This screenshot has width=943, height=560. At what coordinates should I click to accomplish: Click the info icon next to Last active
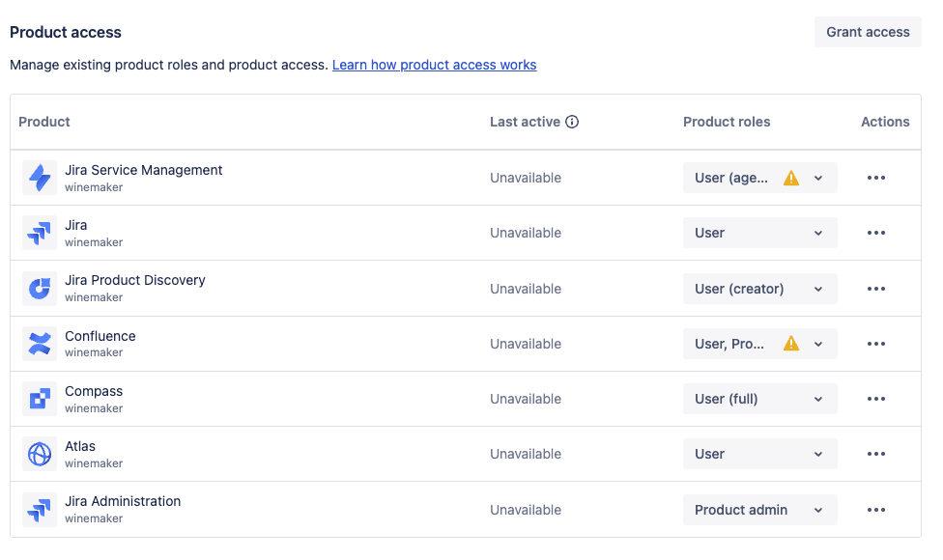pyautogui.click(x=573, y=121)
